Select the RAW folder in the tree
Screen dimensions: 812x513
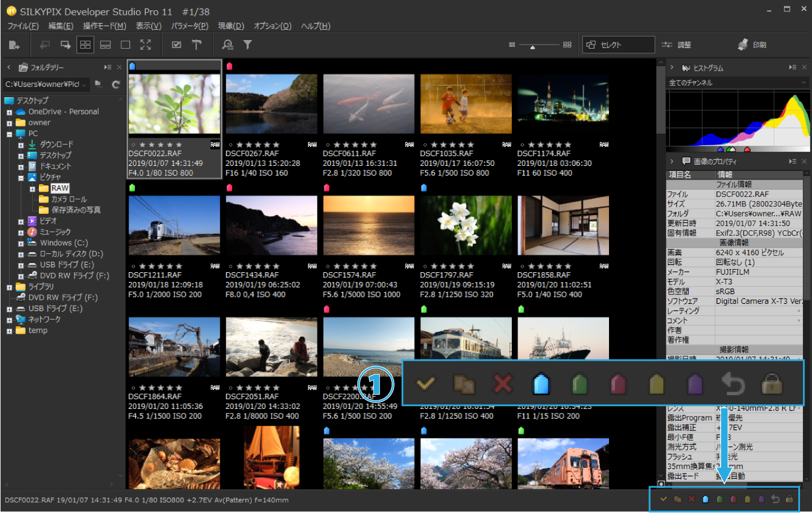60,188
